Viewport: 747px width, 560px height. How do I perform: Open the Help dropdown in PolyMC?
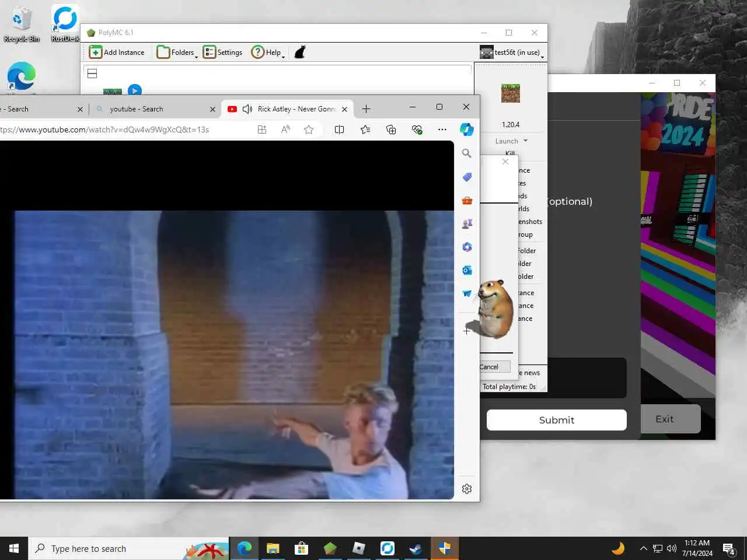tap(268, 52)
